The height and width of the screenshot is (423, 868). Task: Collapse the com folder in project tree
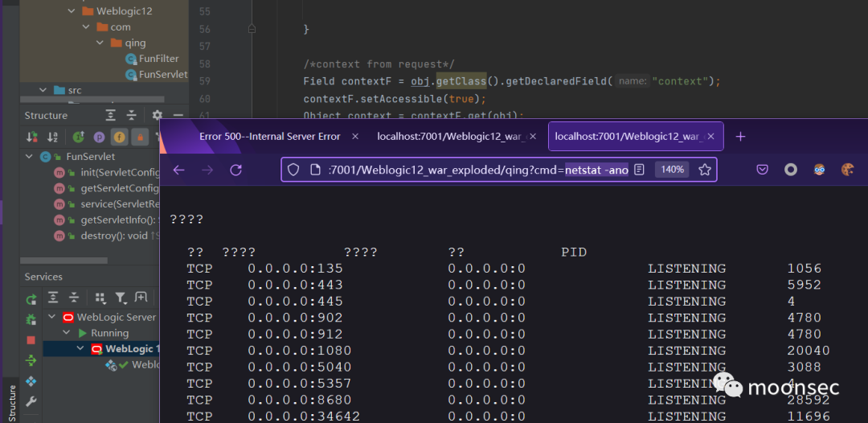click(x=85, y=27)
